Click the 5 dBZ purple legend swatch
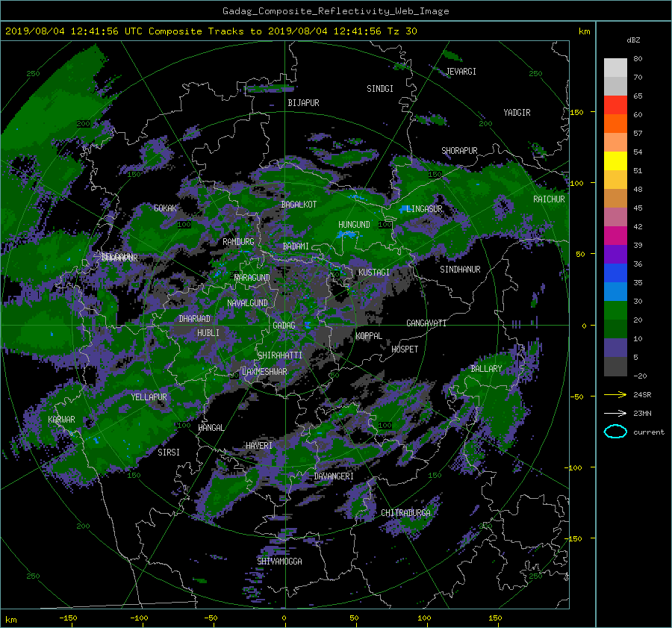This screenshot has height=628, width=672. [615, 347]
